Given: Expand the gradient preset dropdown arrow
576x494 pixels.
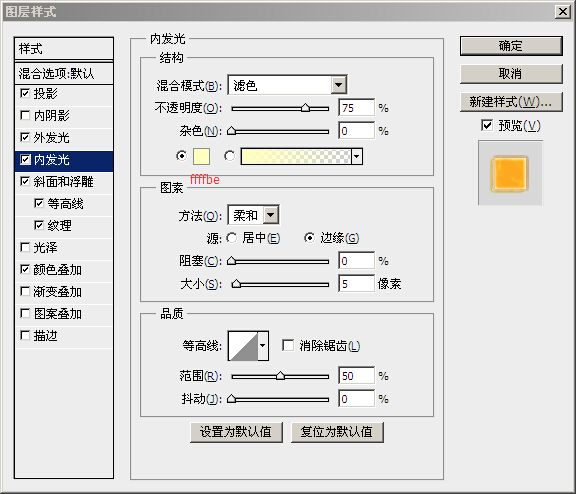Looking at the screenshot, I should click(357, 156).
